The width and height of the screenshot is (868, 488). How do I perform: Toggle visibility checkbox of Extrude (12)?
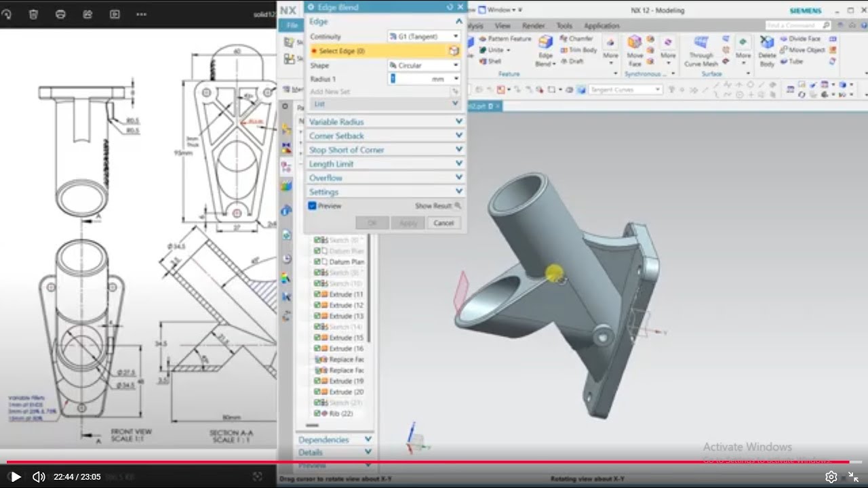[x=317, y=305]
